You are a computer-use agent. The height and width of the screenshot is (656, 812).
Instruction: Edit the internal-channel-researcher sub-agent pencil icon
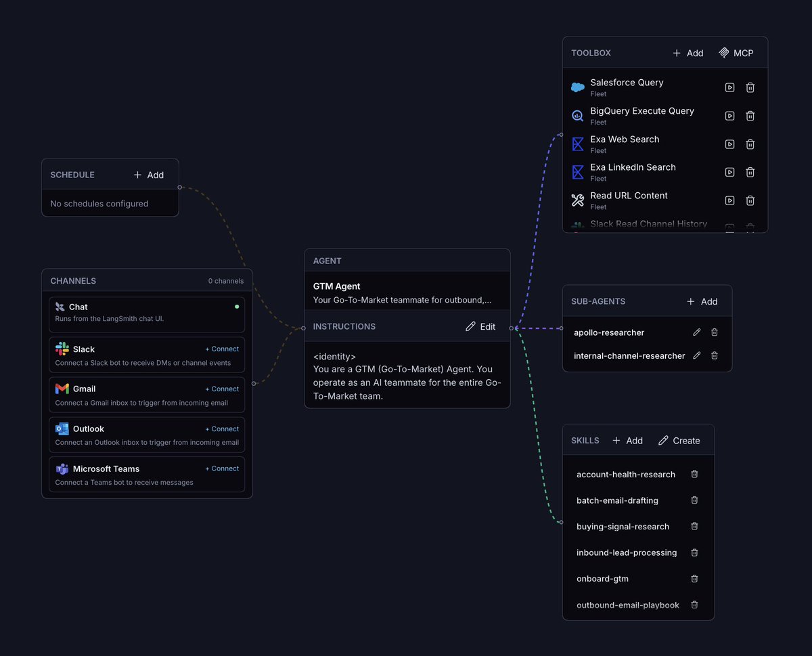tap(697, 355)
